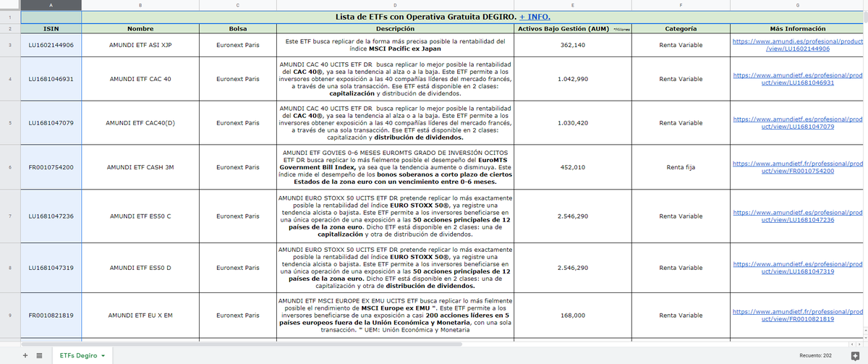
Task: Select cell with ISIN LU1681047319
Action: coord(51,268)
